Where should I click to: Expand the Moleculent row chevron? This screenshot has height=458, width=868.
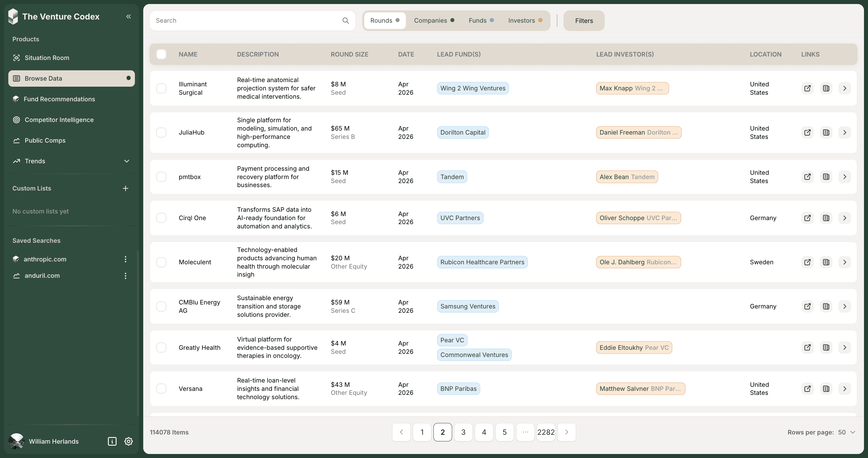click(x=844, y=262)
